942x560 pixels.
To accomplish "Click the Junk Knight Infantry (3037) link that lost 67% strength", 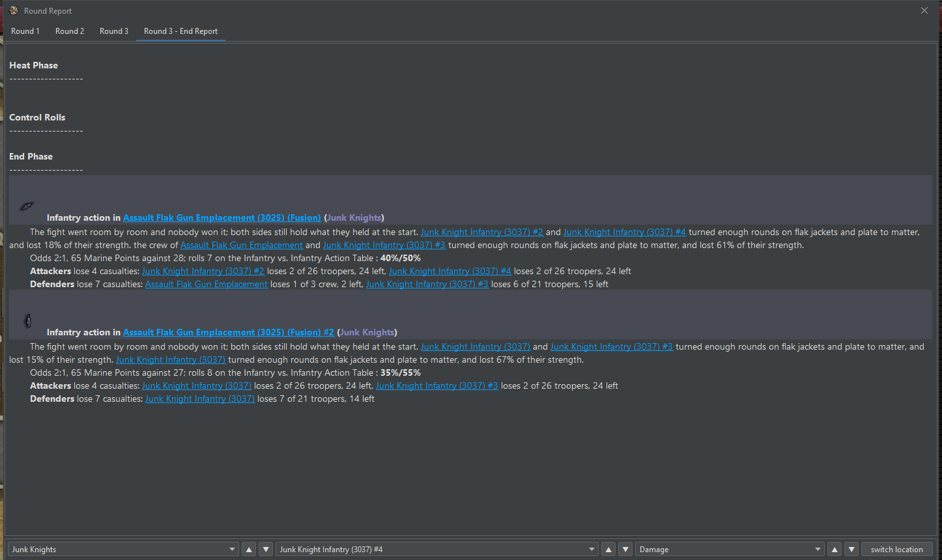I will coord(171,360).
